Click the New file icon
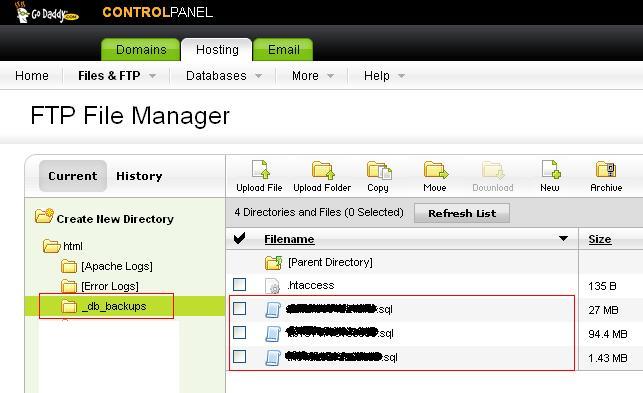 (x=551, y=169)
